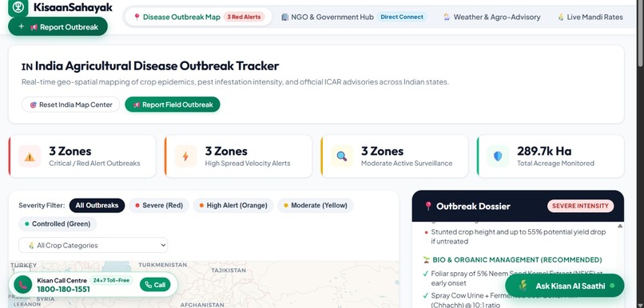This screenshot has width=644, height=308.
Task: Open Ask Kisan AI Saathi chat
Action: 565,286
